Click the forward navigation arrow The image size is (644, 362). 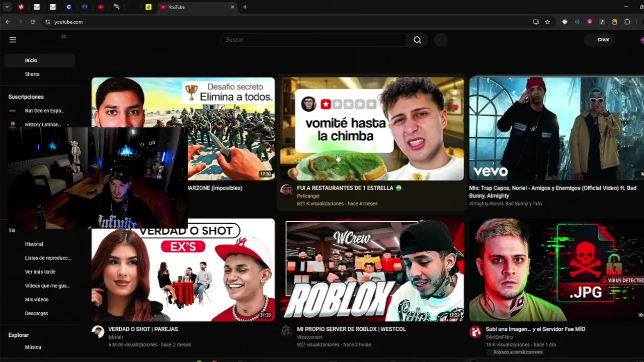(x=20, y=22)
